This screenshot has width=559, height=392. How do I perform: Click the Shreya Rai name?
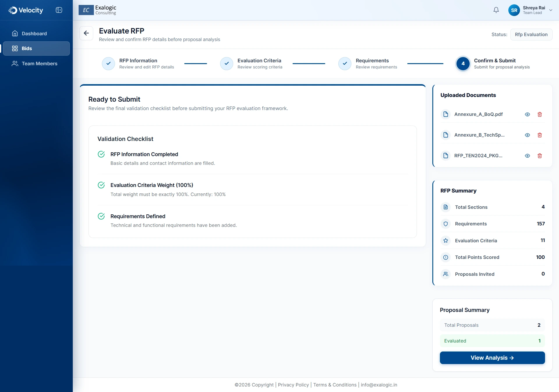(534, 8)
